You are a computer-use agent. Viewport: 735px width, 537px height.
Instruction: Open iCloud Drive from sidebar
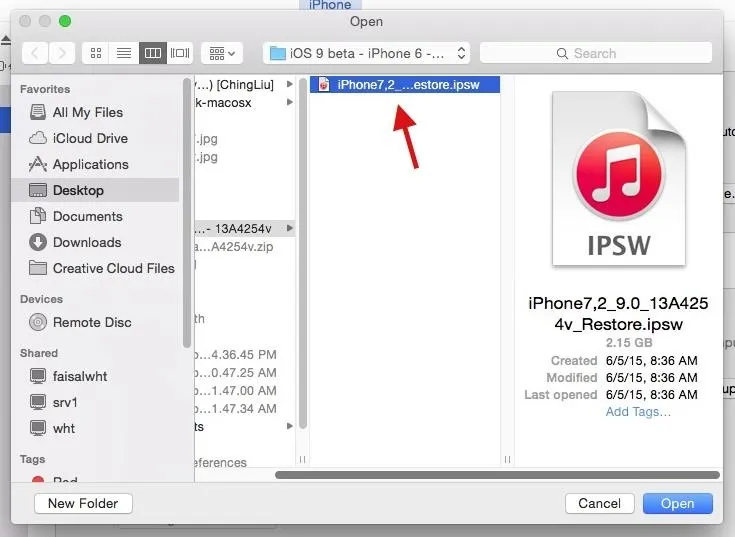click(x=90, y=138)
